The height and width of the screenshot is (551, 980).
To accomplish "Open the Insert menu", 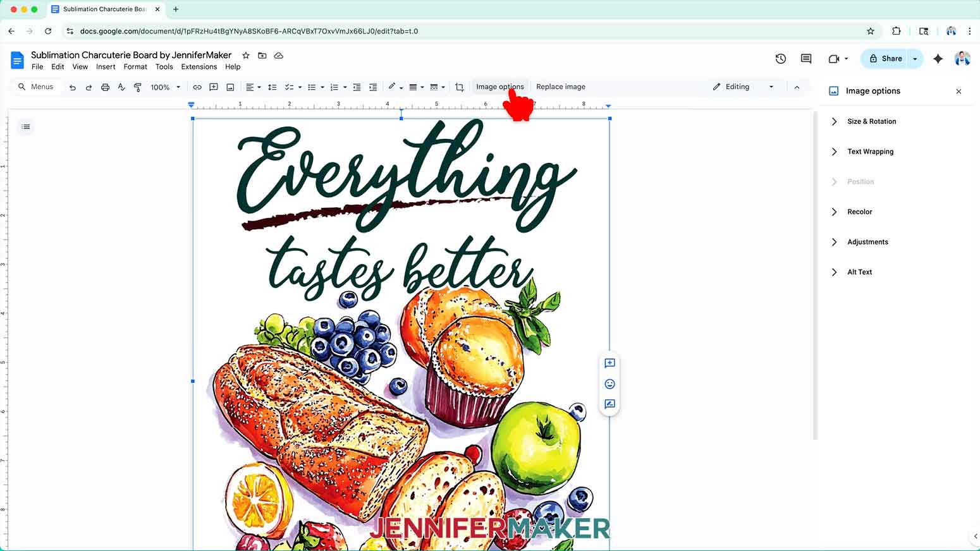I will 106,67.
